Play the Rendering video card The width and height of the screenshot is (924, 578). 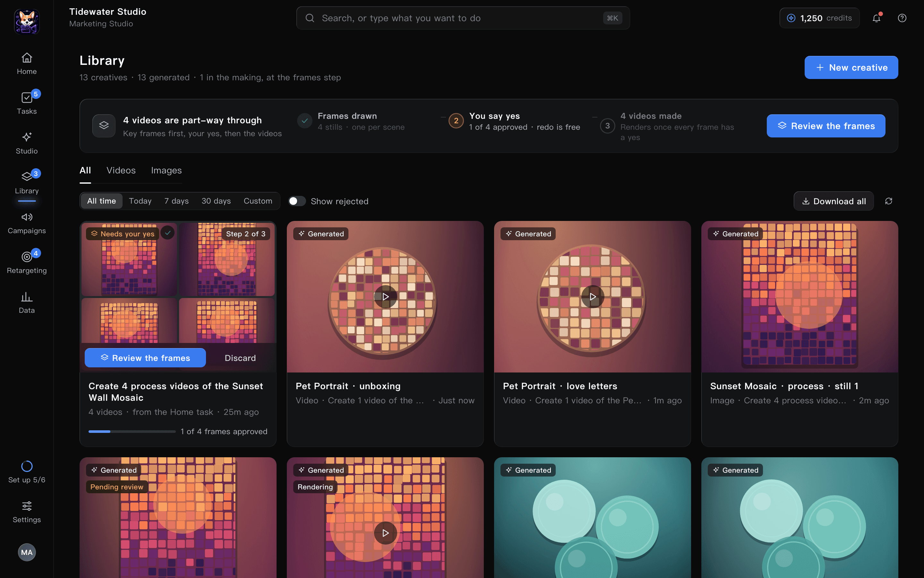385,533
